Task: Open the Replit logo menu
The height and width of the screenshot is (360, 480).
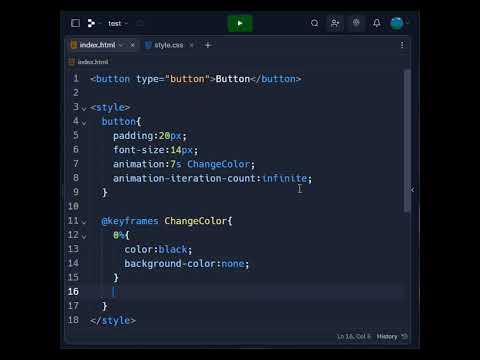Action: pyautogui.click(x=91, y=23)
